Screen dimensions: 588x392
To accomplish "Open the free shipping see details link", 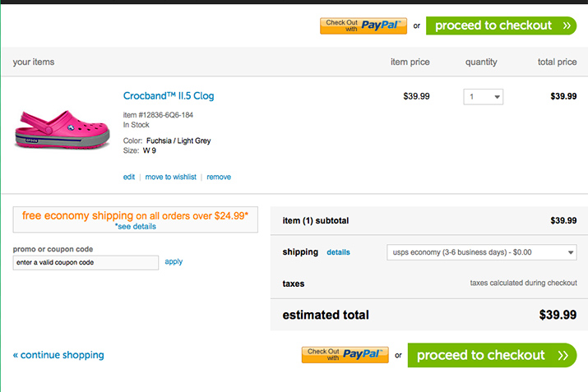I will (x=136, y=226).
